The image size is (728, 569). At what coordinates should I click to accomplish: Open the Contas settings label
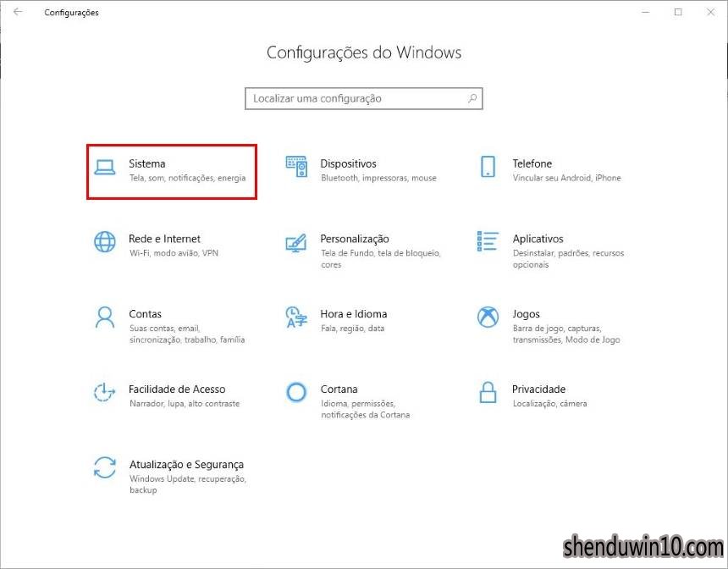tap(146, 314)
